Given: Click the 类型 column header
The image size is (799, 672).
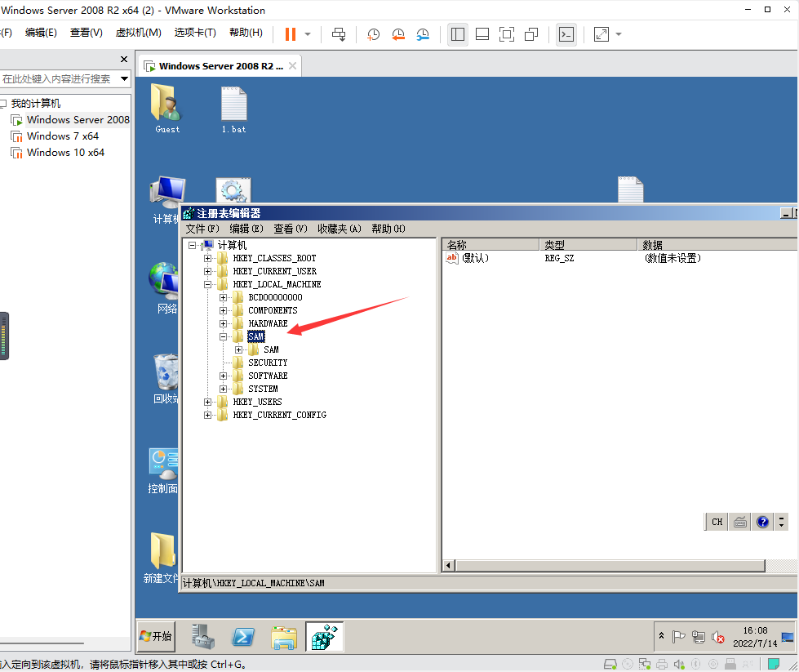Looking at the screenshot, I should tap(588, 245).
